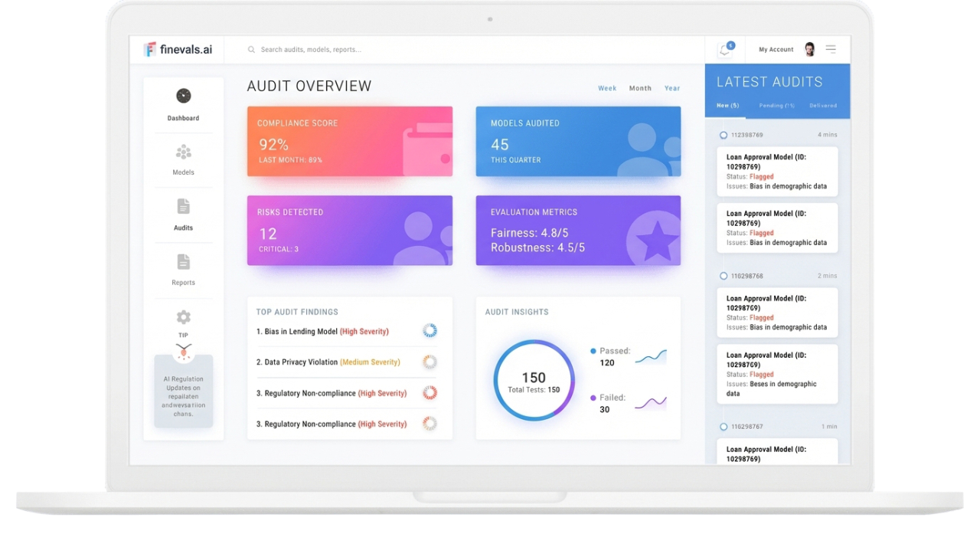Open the Compliance Score card
The width and height of the screenshot is (980, 547).
point(349,142)
